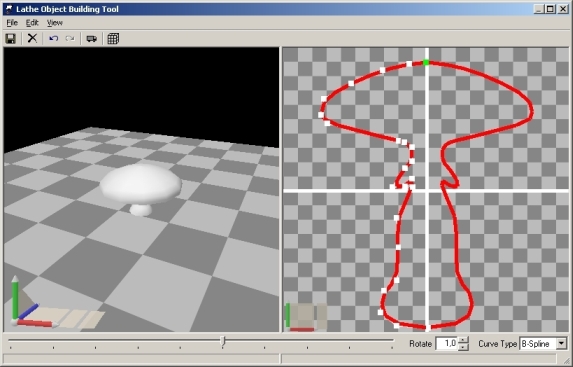
Task: Click the B-Spline combo box
Action: coord(543,344)
